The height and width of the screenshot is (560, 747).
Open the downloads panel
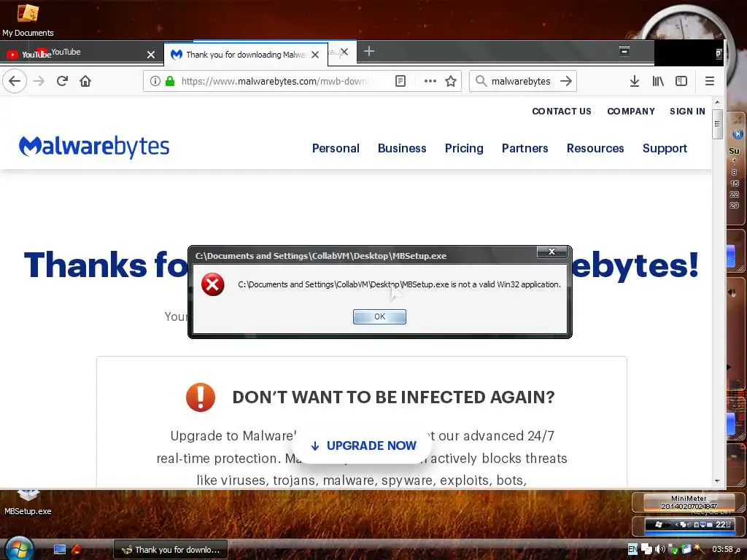coord(634,81)
